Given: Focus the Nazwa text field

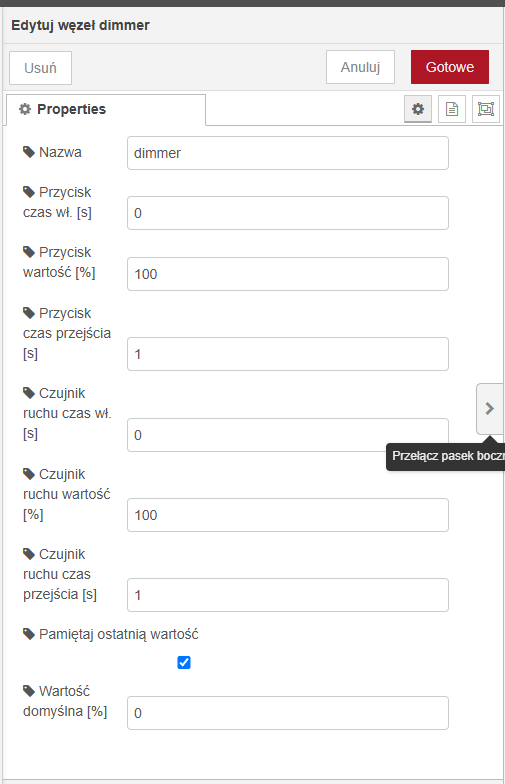Looking at the screenshot, I should tap(288, 153).
